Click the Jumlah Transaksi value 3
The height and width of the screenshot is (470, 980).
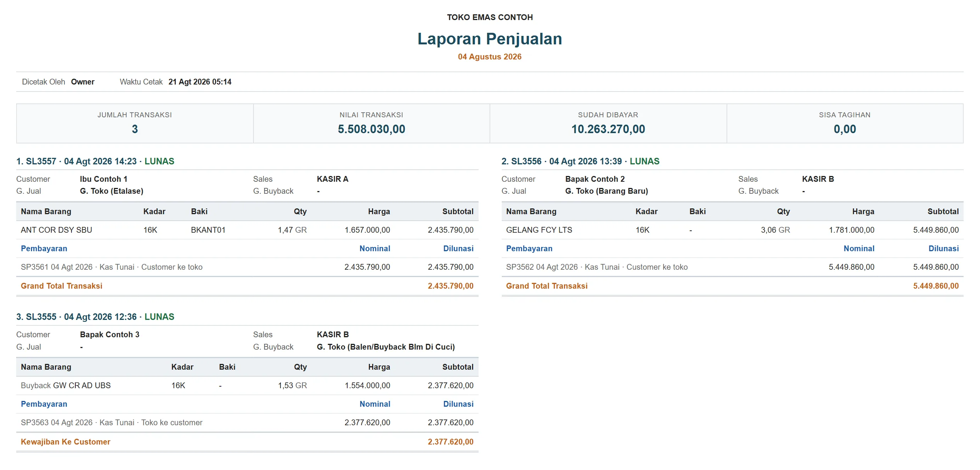pyautogui.click(x=135, y=129)
